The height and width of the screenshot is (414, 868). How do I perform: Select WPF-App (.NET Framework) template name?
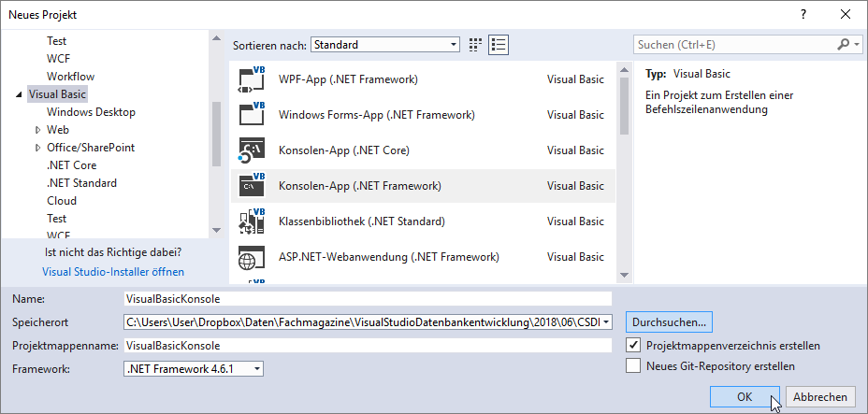point(348,79)
